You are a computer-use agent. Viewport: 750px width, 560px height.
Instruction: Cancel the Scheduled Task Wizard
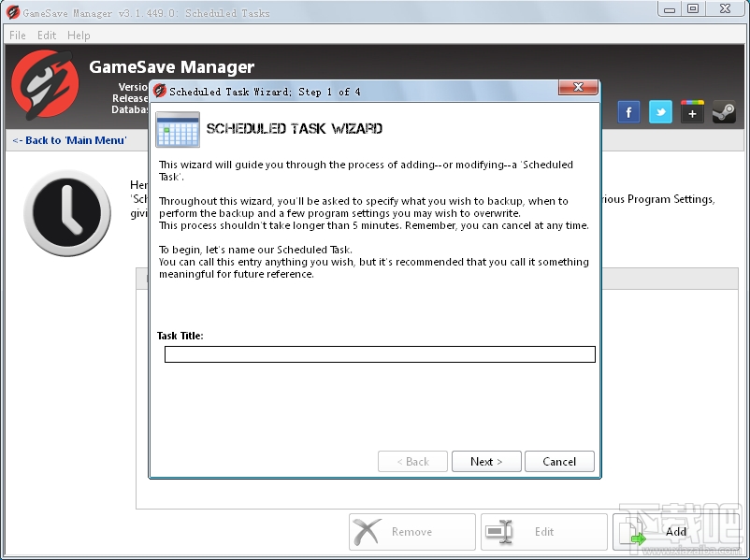558,461
